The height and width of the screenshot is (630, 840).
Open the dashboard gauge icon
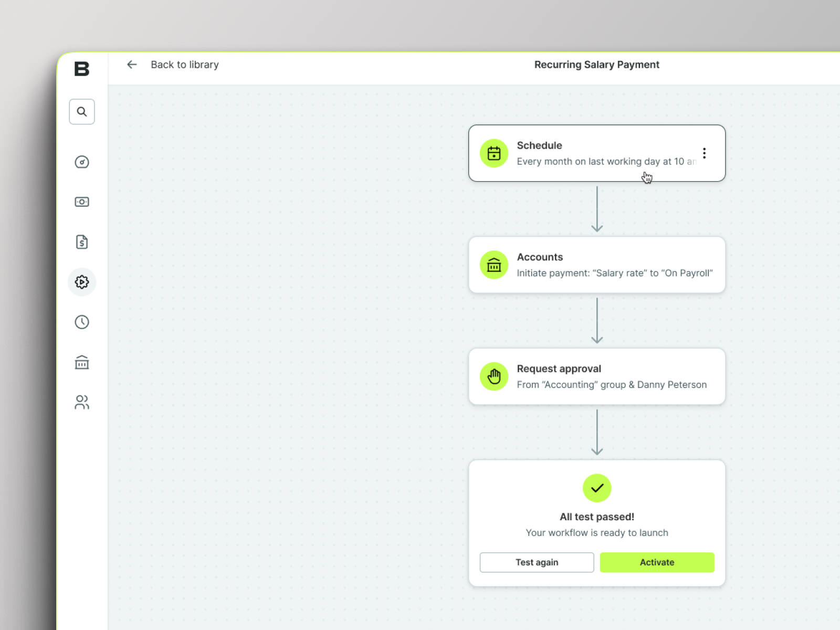pyautogui.click(x=82, y=162)
